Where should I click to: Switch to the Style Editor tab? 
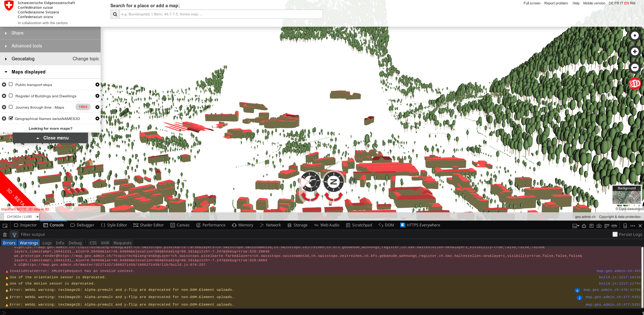click(x=114, y=225)
